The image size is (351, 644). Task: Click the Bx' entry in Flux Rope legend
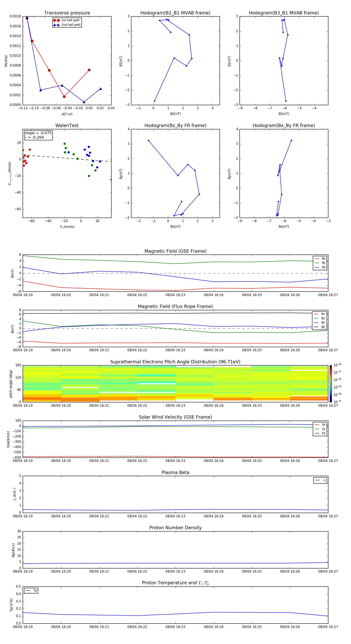coord(320,314)
